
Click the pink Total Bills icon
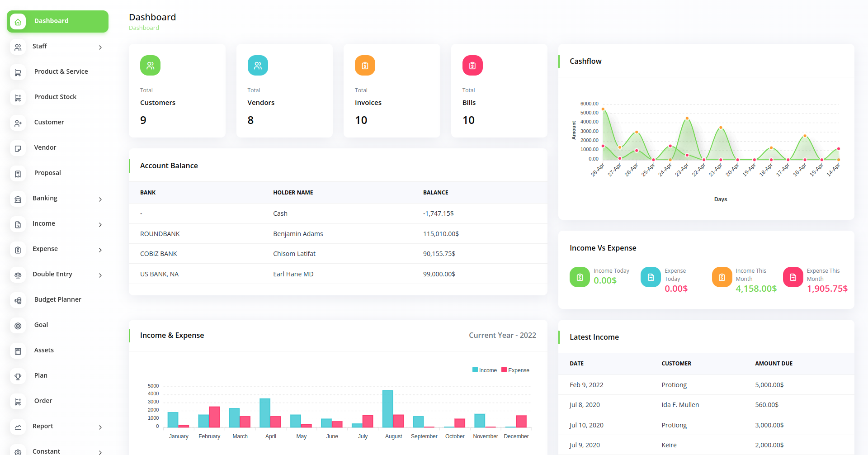pos(472,66)
